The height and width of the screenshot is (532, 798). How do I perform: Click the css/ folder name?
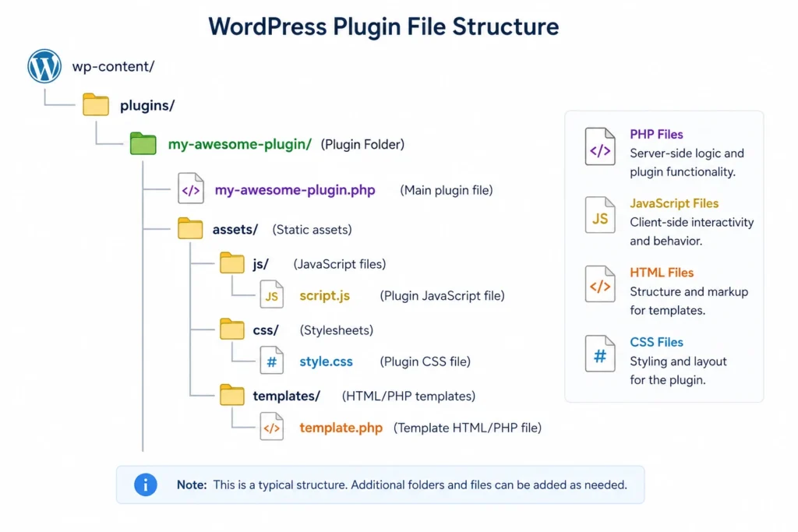tap(266, 330)
